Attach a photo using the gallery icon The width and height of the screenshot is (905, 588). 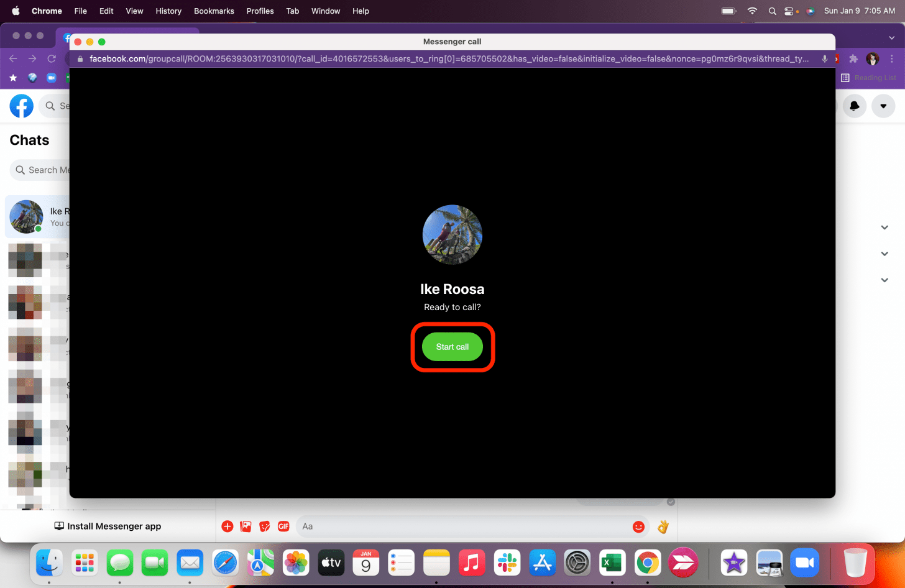pos(246,526)
